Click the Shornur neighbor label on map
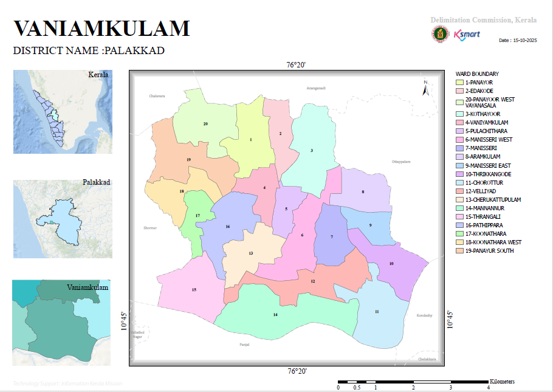This screenshot has width=553, height=392. (x=150, y=228)
